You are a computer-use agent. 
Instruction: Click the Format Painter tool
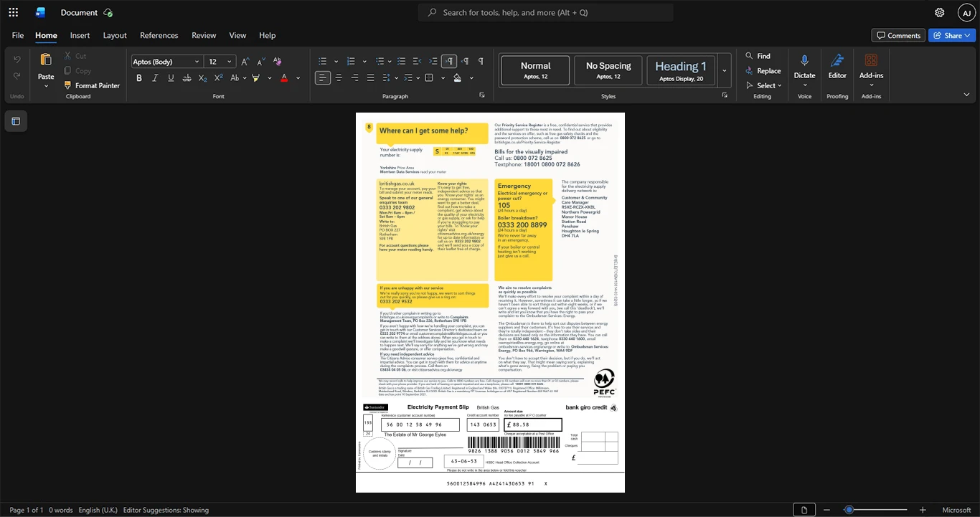click(x=91, y=85)
